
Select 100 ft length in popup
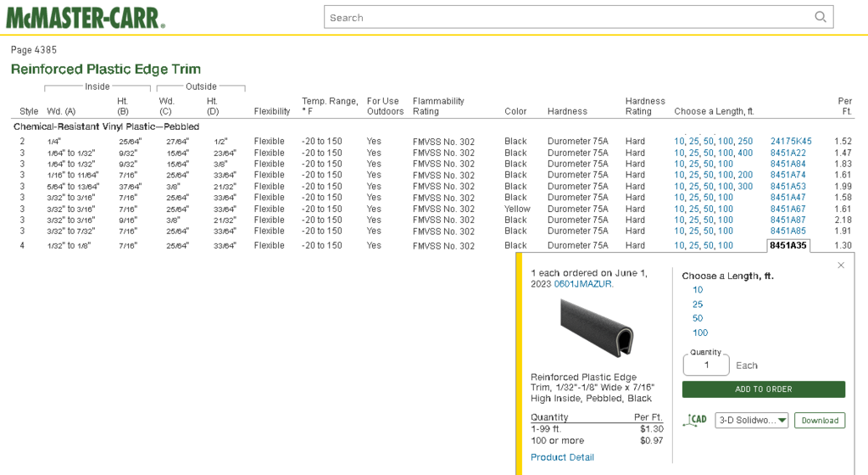tap(700, 333)
